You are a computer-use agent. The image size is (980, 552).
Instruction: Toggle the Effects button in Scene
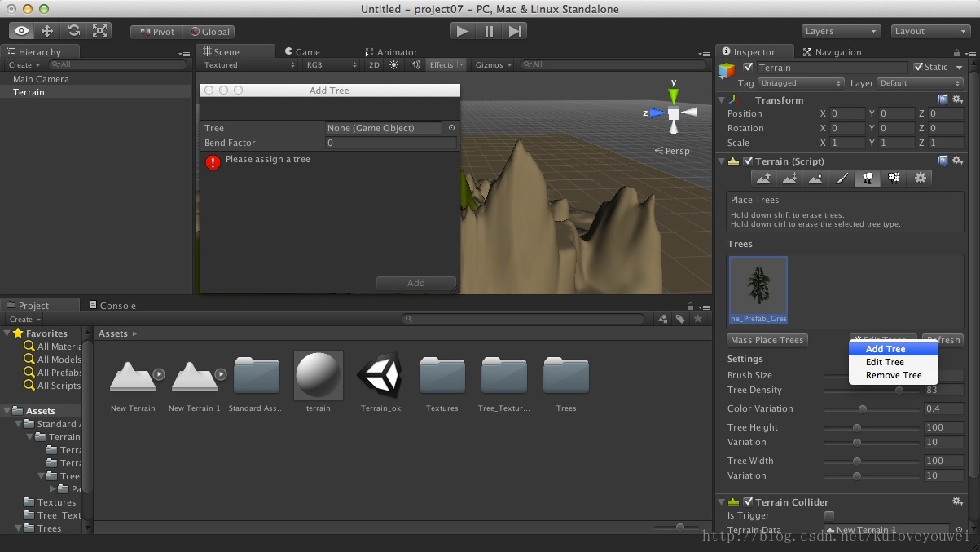[x=442, y=64]
